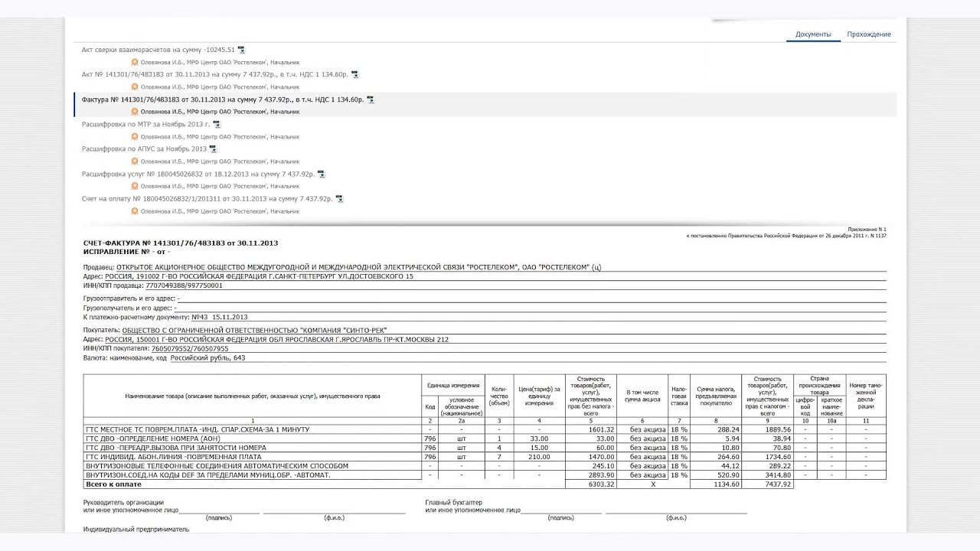The image size is (980, 551).
Task: Click signature seal icon under Расшифровка по АПУС
Action: [135, 161]
